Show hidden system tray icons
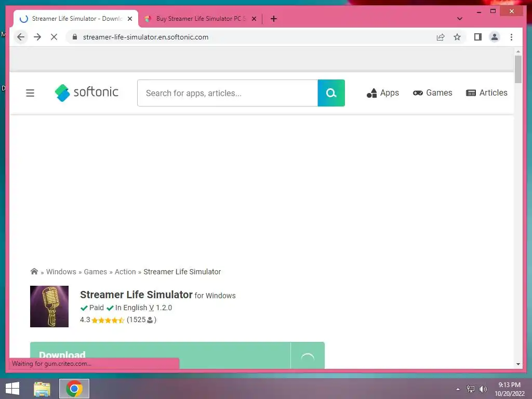This screenshot has height=399, width=532. point(458,389)
